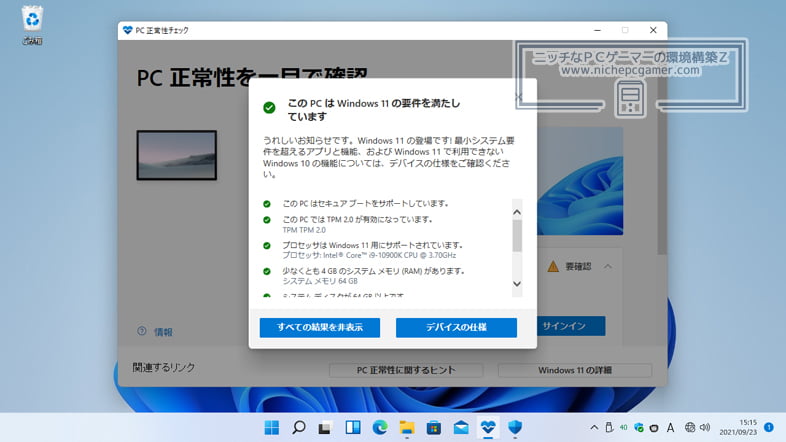The height and width of the screenshot is (442, 786).
Task: Open File Explorer from taskbar
Action: point(407,427)
